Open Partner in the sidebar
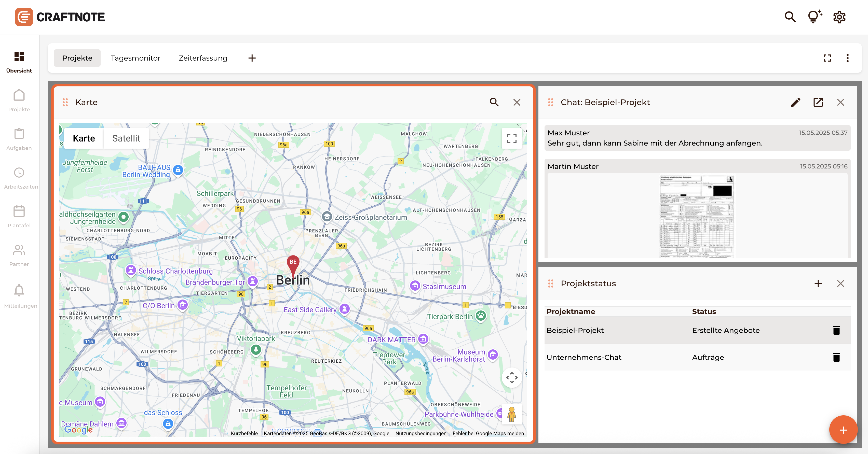868x454 pixels. [19, 255]
